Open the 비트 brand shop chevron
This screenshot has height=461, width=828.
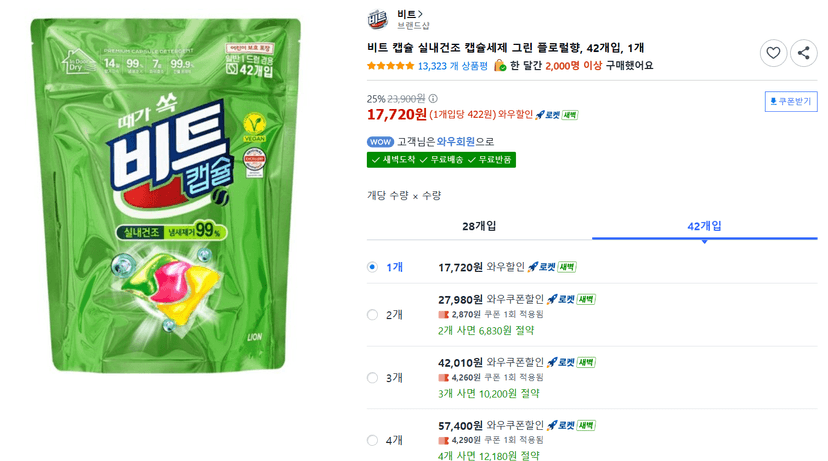(x=420, y=14)
